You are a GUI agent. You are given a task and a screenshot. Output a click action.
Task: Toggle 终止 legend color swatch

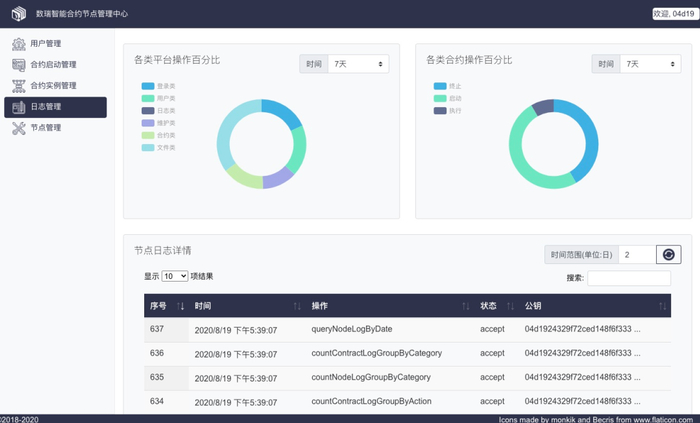(x=440, y=86)
